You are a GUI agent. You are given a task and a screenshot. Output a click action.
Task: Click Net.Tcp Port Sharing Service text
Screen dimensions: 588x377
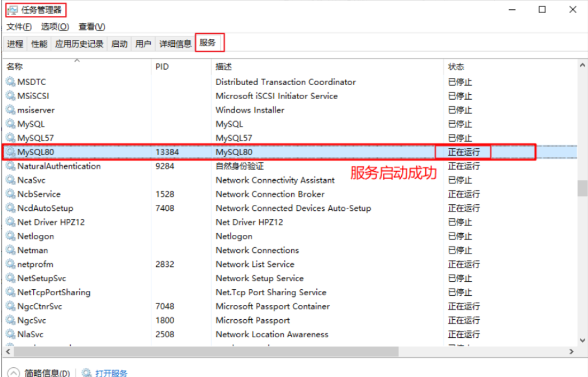(271, 292)
